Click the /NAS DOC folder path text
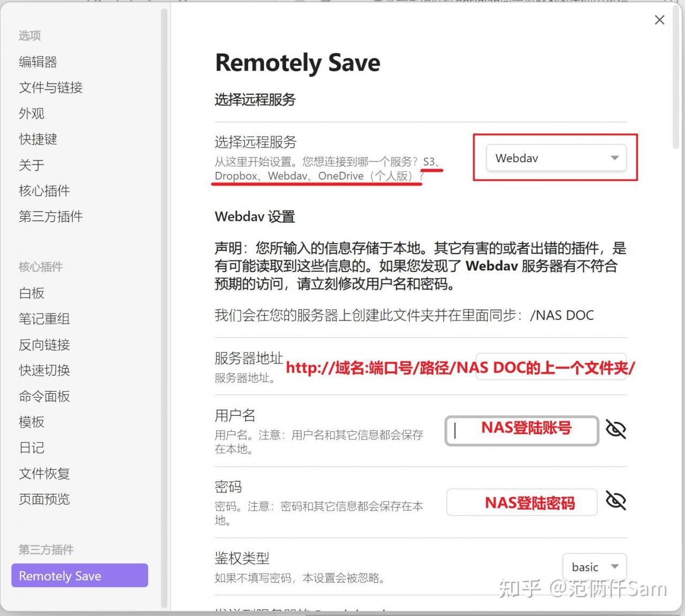 tap(561, 315)
